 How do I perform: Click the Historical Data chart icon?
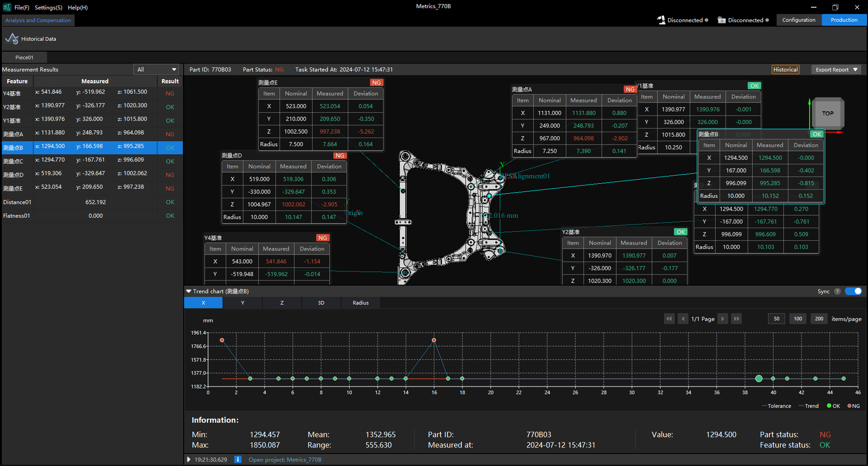[12, 39]
